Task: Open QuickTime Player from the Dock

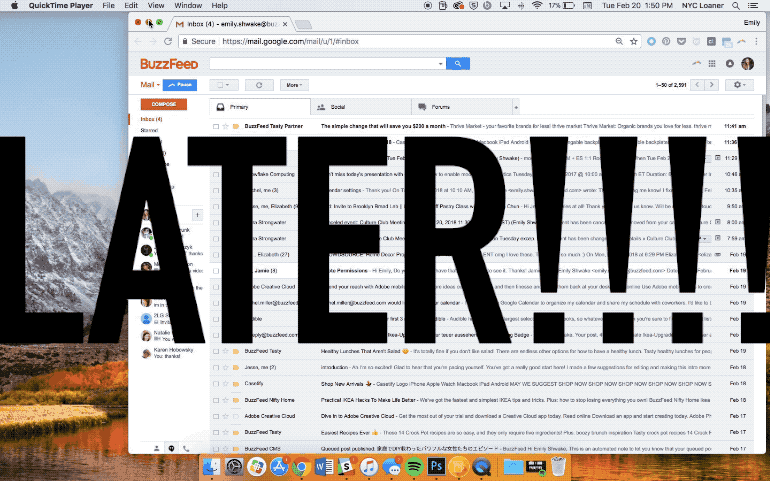Action: pyautogui.click(x=482, y=466)
